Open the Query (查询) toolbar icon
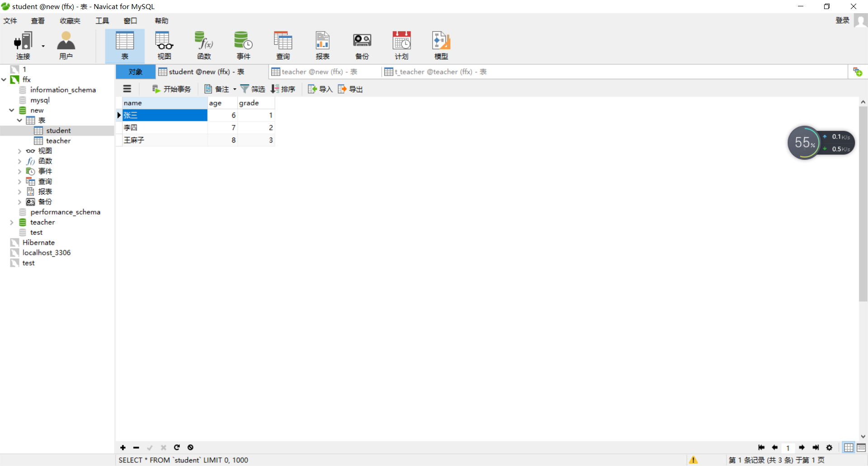This screenshot has height=466, width=868. [x=283, y=45]
